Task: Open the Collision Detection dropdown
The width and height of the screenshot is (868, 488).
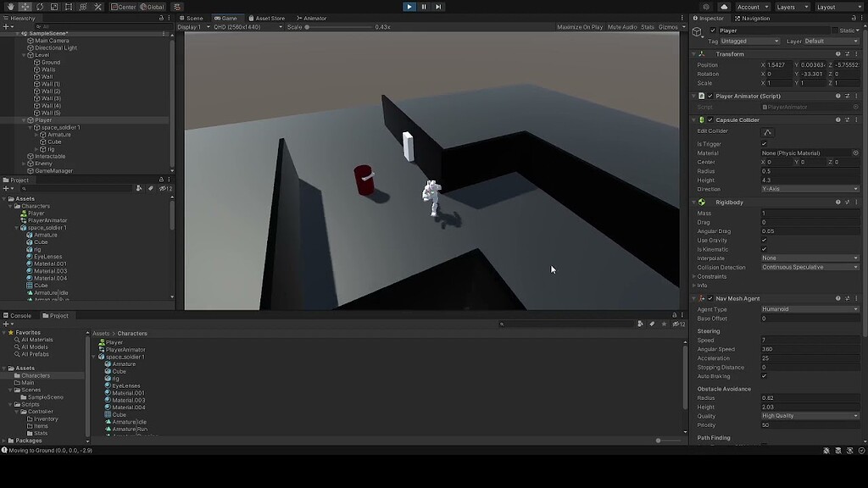Action: pyautogui.click(x=808, y=267)
